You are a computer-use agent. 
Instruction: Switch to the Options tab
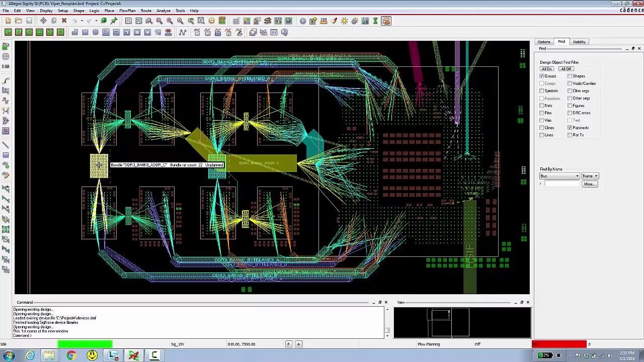click(544, 42)
